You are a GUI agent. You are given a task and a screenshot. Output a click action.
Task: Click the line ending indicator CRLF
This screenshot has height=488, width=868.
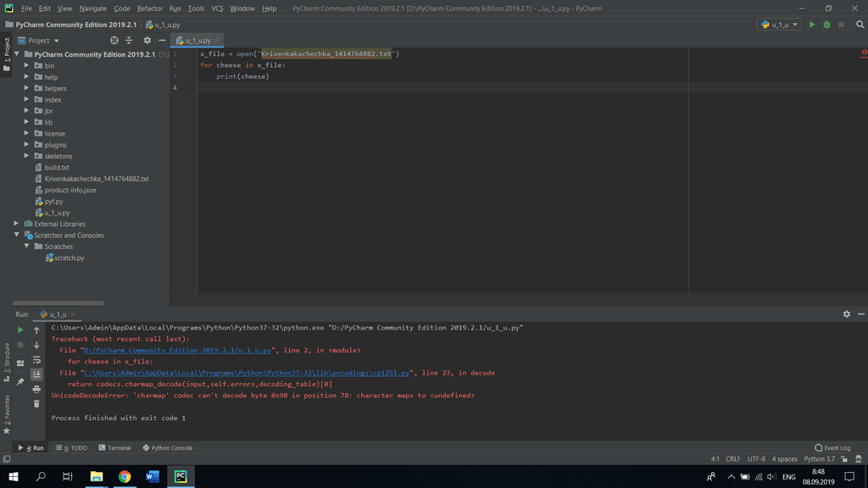732,458
